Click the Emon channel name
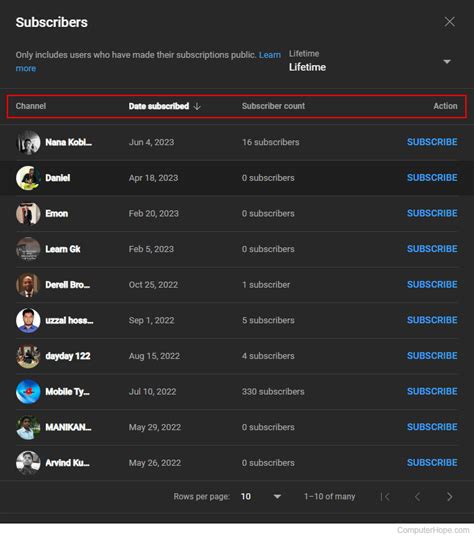474x537 pixels. (57, 213)
